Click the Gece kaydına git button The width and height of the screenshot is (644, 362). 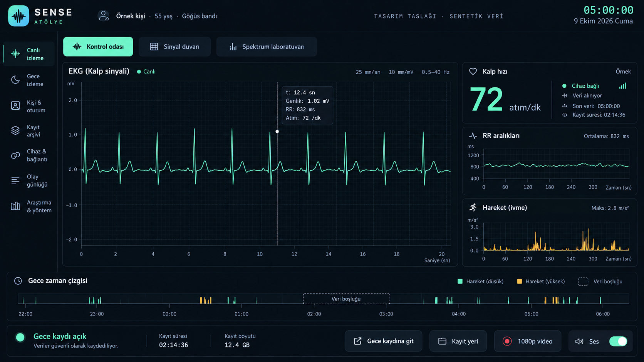[383, 341]
